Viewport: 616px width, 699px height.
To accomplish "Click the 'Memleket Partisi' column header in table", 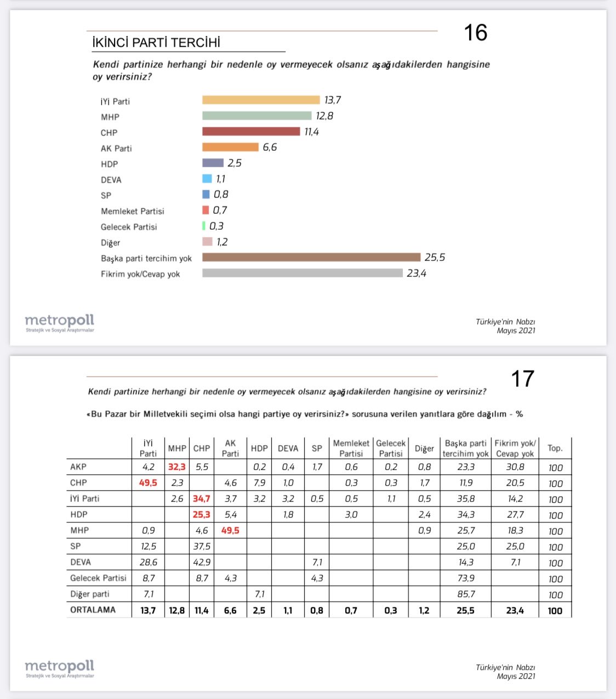I will (x=351, y=448).
